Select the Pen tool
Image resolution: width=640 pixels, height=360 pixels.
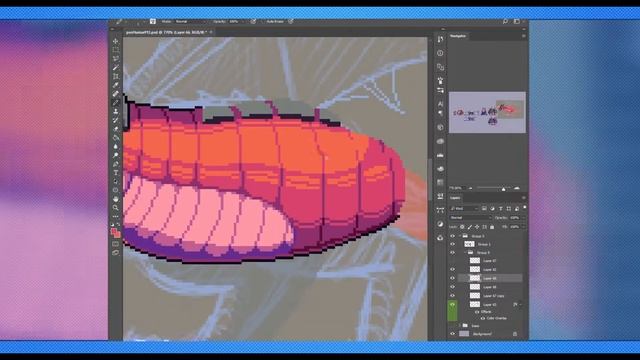pos(116,164)
